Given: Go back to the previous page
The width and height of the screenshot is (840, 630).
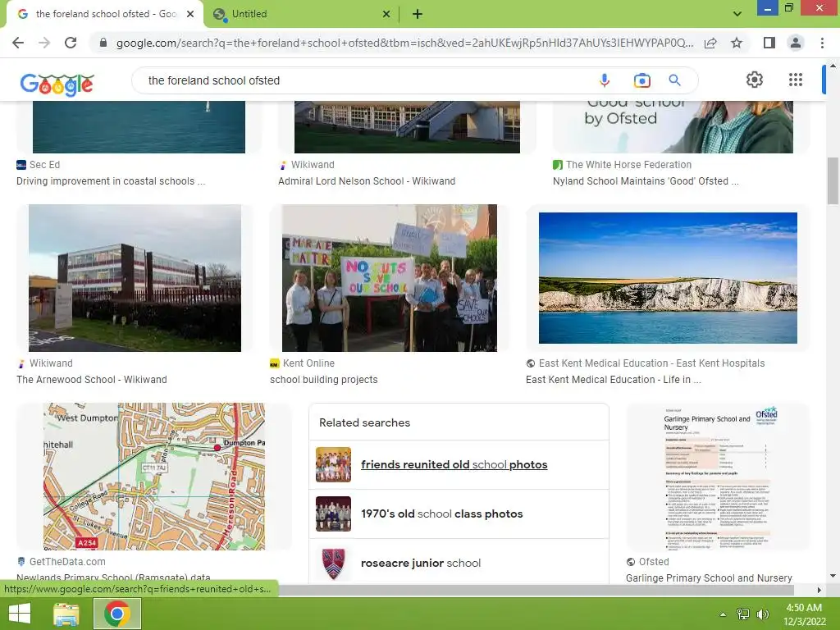Looking at the screenshot, I should [x=18, y=43].
